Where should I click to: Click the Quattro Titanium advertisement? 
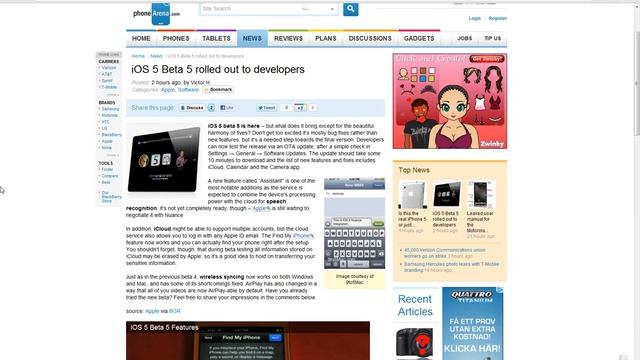473,324
